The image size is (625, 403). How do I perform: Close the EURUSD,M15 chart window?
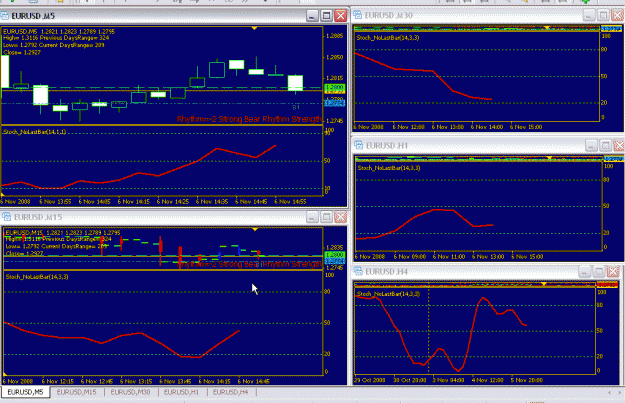click(340, 217)
